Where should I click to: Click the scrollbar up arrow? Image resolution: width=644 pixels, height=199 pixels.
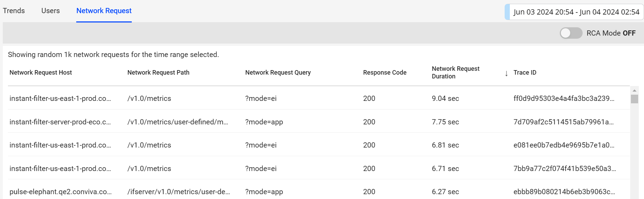coord(634,91)
